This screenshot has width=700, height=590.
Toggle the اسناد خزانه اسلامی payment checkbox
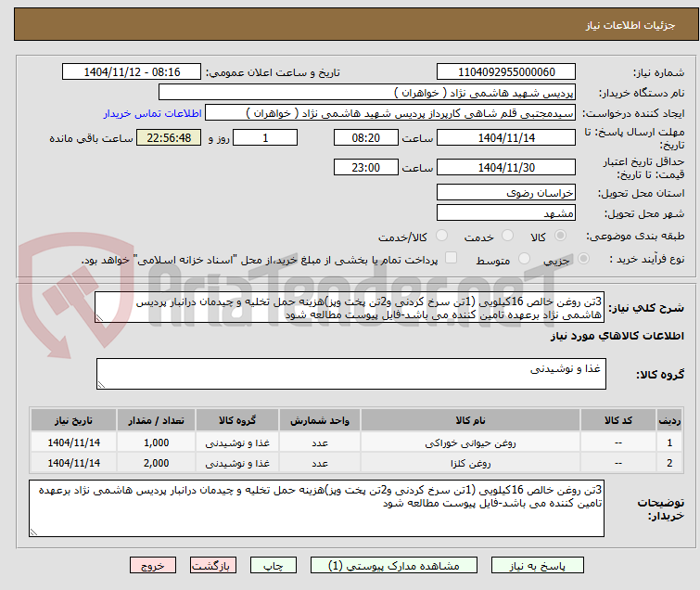[452, 258]
